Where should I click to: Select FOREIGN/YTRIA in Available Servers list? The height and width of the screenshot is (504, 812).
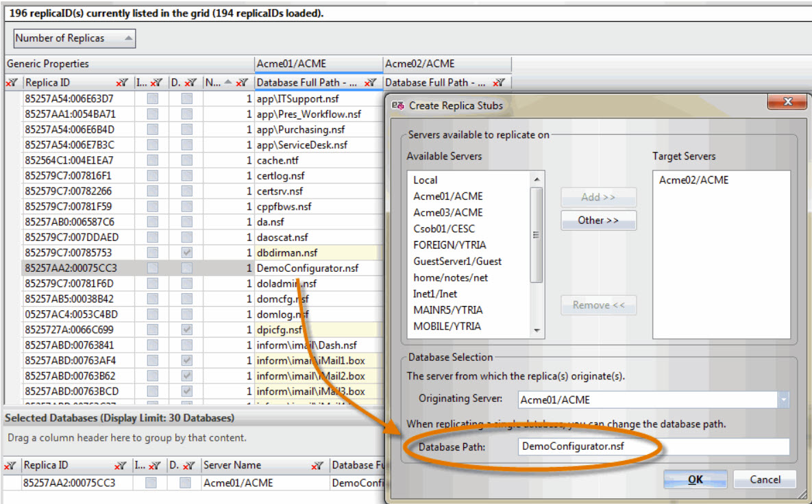(450, 244)
